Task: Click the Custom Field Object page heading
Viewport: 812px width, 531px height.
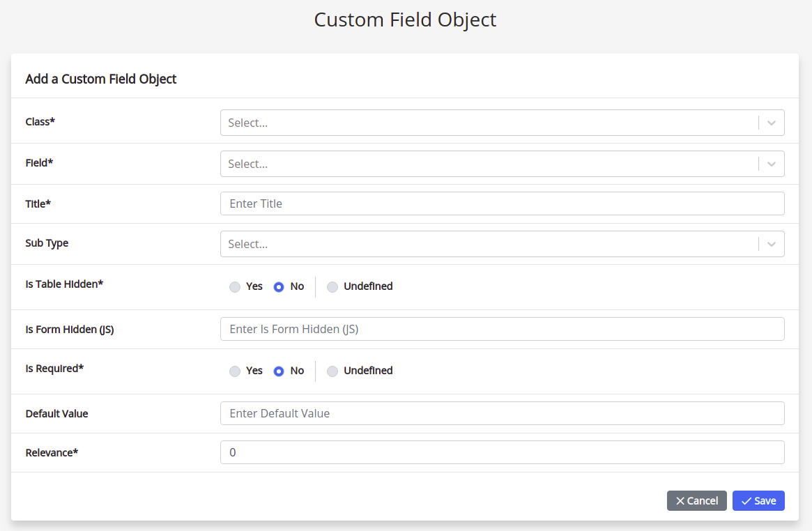Action: (x=405, y=20)
